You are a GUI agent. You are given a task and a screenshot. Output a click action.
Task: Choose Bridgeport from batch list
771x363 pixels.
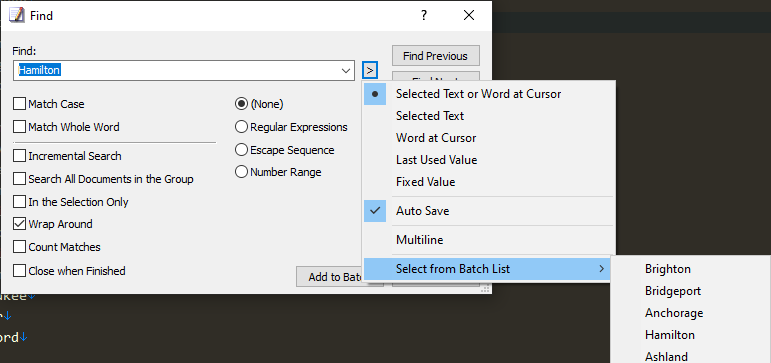(x=691, y=291)
